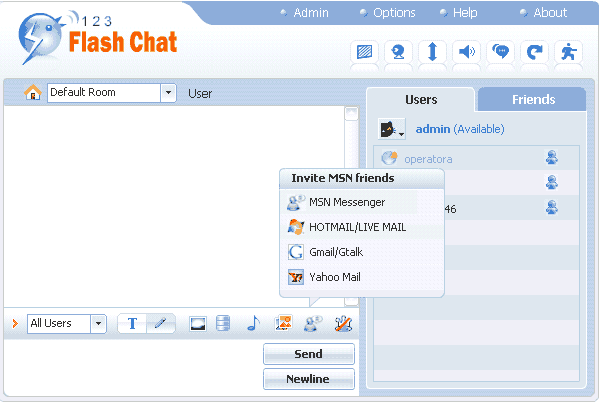Screen dimensions: 600x403
Task: Toggle sound with the speaker icon
Action: [x=466, y=52]
